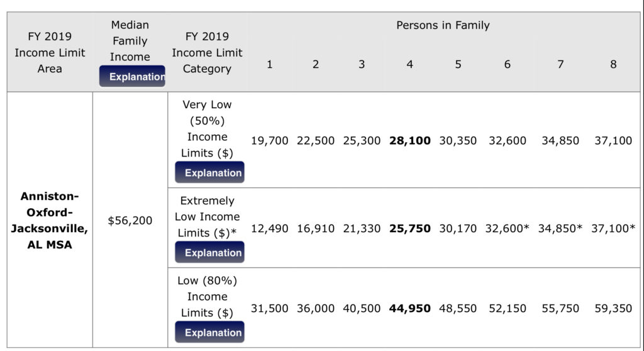The image size is (644, 351).
Task: Select the Anniston-Oxford-Jacksonville, AL MSA area cell
Action: coord(50,220)
